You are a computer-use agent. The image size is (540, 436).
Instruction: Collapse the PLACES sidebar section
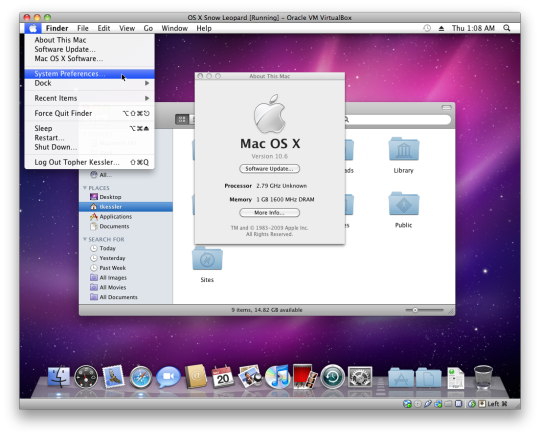pos(85,188)
